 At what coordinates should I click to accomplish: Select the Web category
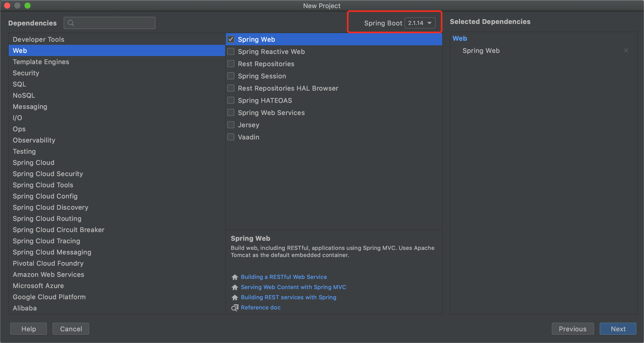click(117, 51)
